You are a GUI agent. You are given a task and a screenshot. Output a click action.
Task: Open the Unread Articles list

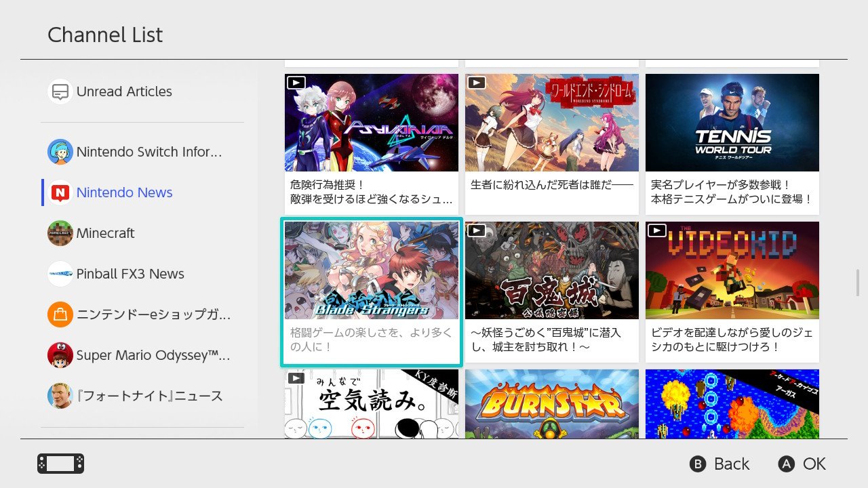142,91
